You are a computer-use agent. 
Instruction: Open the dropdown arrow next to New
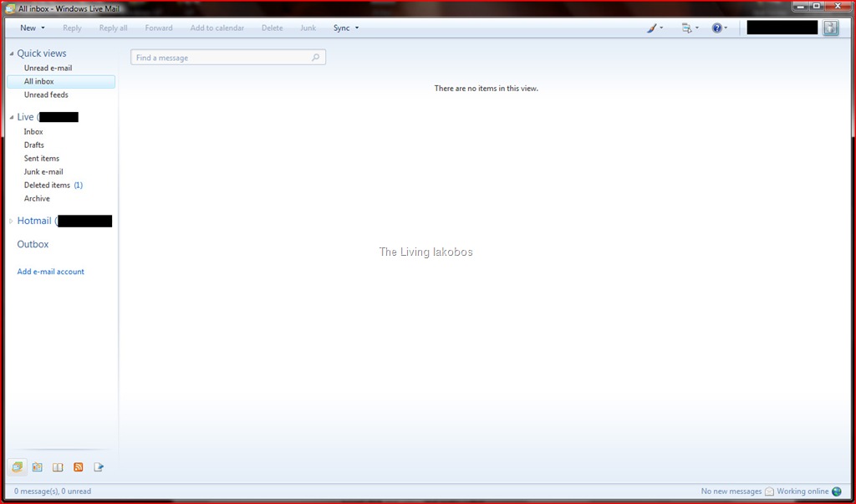pyautogui.click(x=43, y=28)
